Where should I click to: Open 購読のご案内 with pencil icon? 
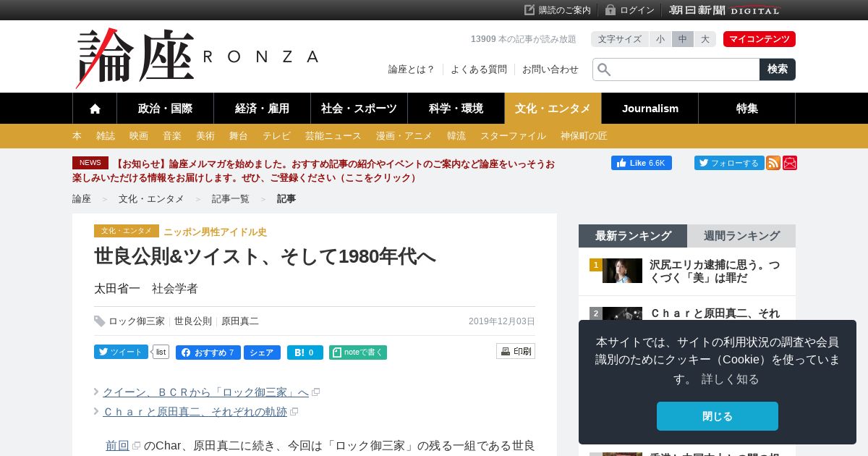point(558,10)
